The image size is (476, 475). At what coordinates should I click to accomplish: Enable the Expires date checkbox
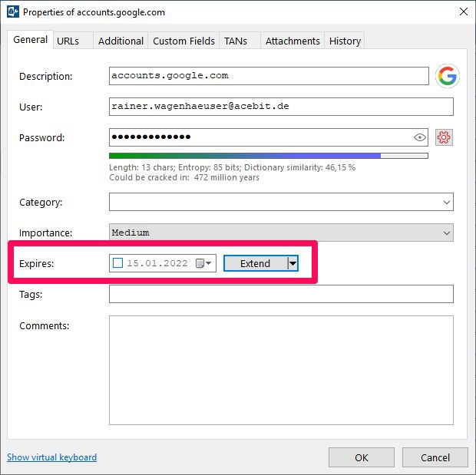pyautogui.click(x=117, y=263)
